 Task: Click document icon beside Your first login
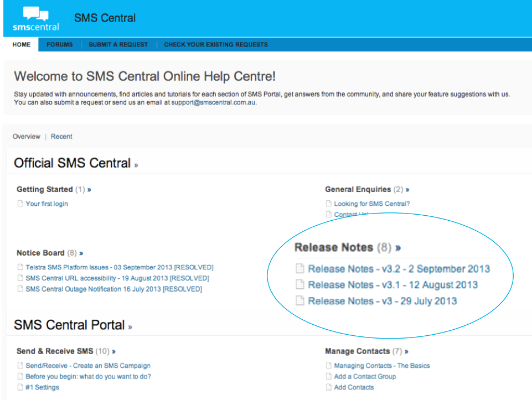pos(20,204)
